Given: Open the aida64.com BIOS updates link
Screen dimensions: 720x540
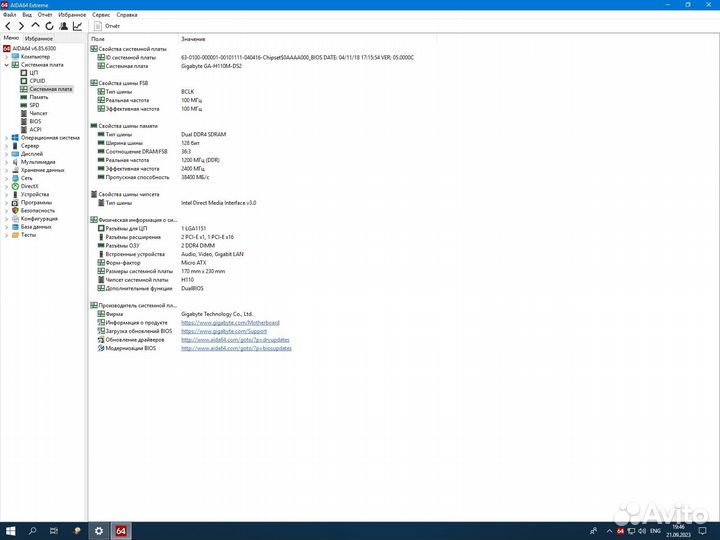Looking at the screenshot, I should coord(236,347).
